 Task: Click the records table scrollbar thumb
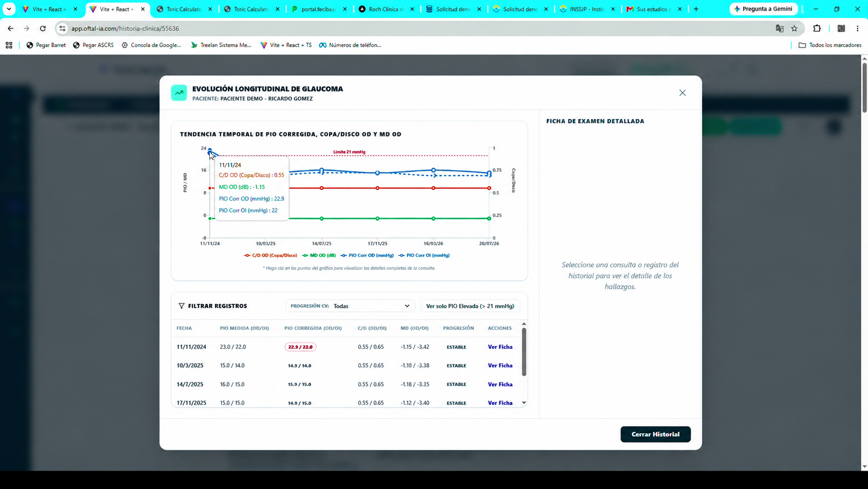[524, 352]
